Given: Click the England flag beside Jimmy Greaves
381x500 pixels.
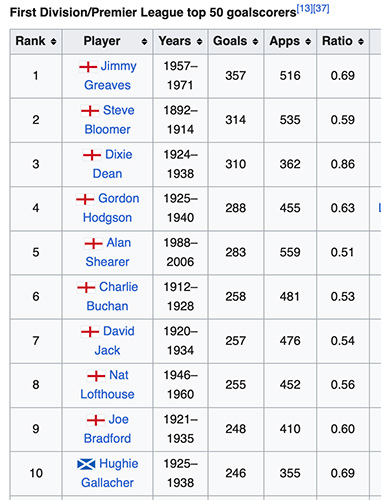Looking at the screenshot, I should click(x=88, y=67).
